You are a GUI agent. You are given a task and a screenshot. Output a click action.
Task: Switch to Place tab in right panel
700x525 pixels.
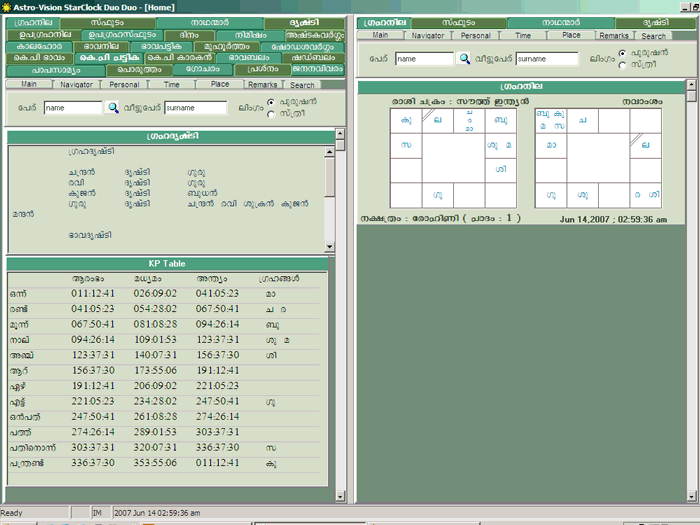571,35
